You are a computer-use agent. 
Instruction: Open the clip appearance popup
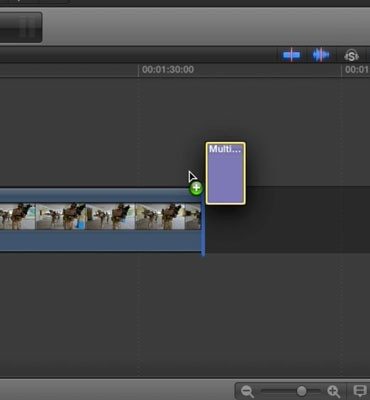[360, 390]
